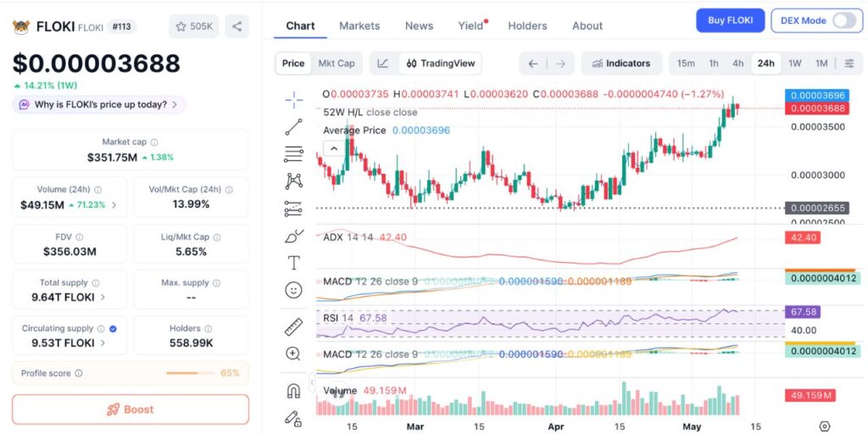Click the ADX 14 14 indicator label
The image size is (868, 446).
pos(348,237)
